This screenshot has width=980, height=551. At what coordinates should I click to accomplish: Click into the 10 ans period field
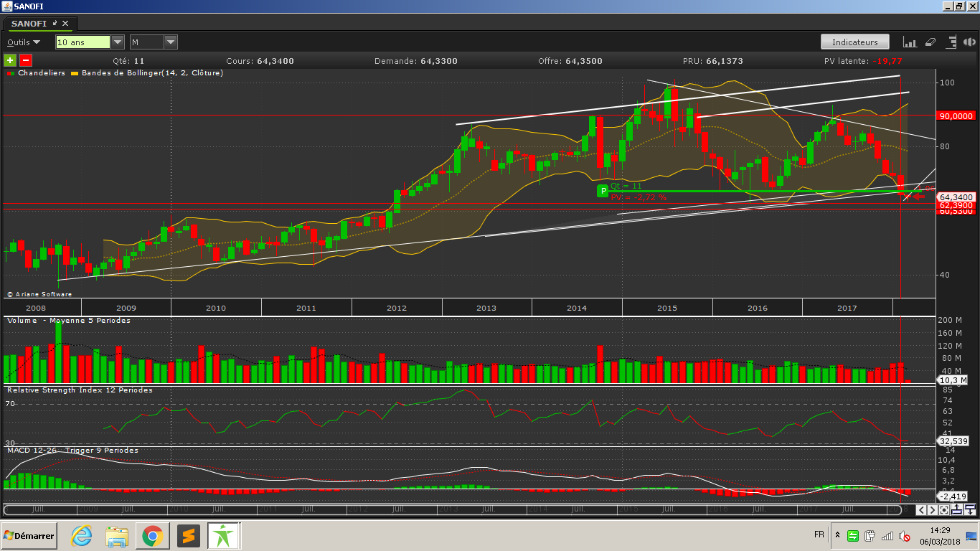83,42
